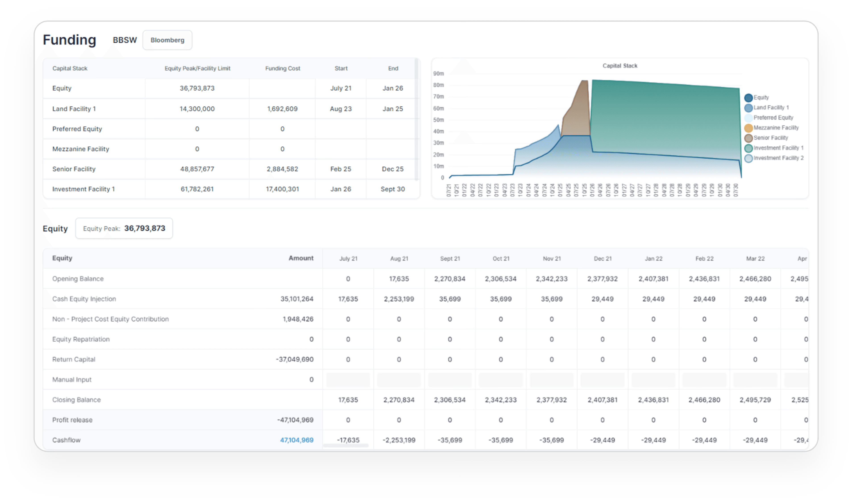Click the Sept 30 end date cell
Image resolution: width=852 pixels, height=504 pixels.
[393, 189]
